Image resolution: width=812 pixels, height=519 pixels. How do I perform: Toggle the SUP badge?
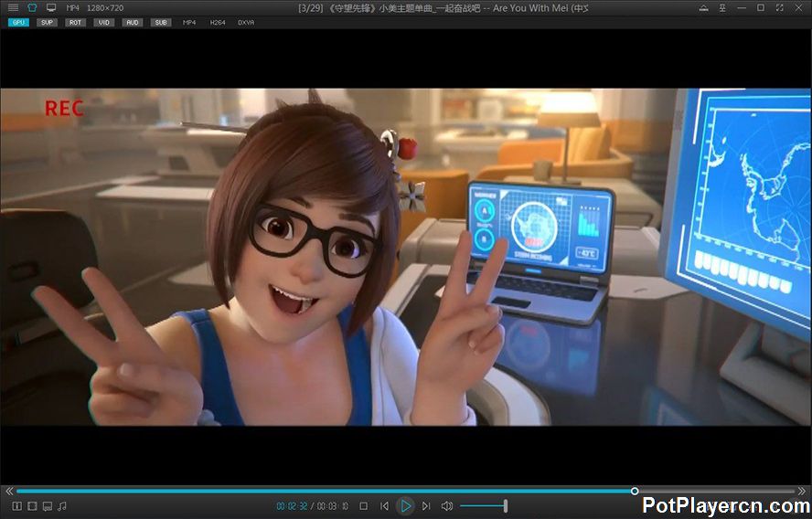point(48,23)
